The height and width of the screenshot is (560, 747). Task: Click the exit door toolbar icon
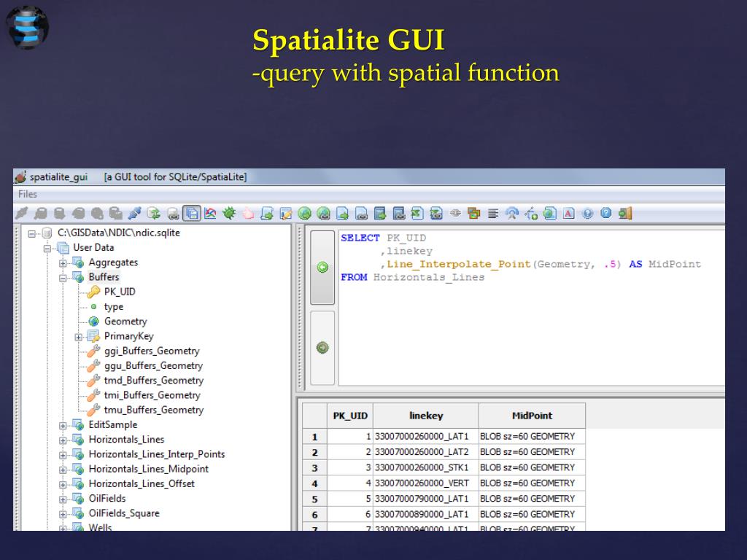625,214
